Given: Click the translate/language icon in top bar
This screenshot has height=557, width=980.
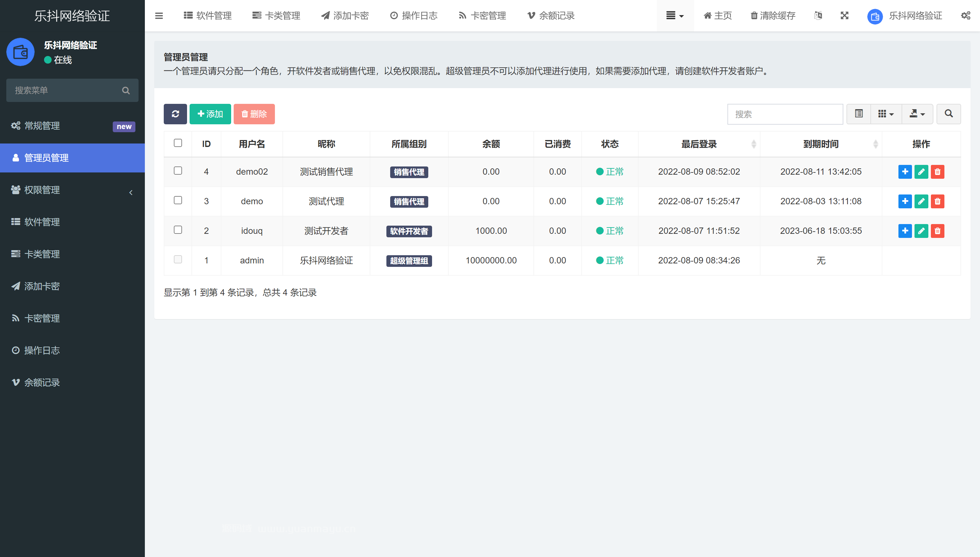Looking at the screenshot, I should 818,16.
